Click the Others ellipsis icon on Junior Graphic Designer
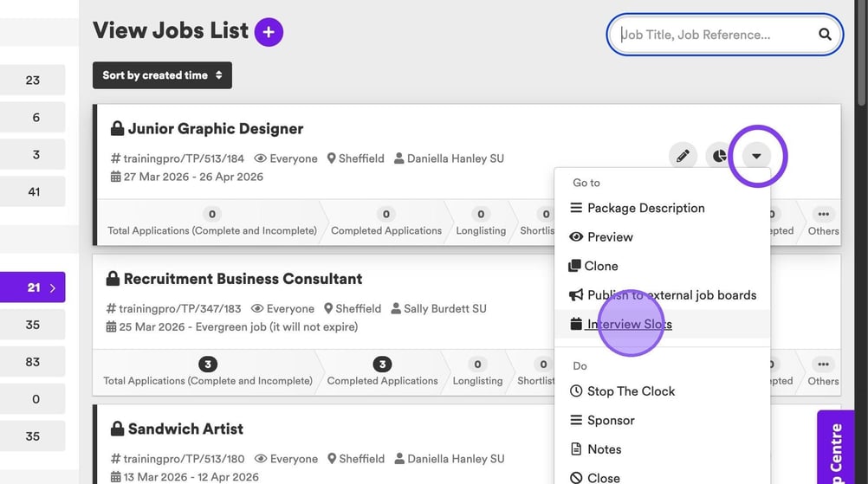The width and height of the screenshot is (868, 484). [x=823, y=215]
